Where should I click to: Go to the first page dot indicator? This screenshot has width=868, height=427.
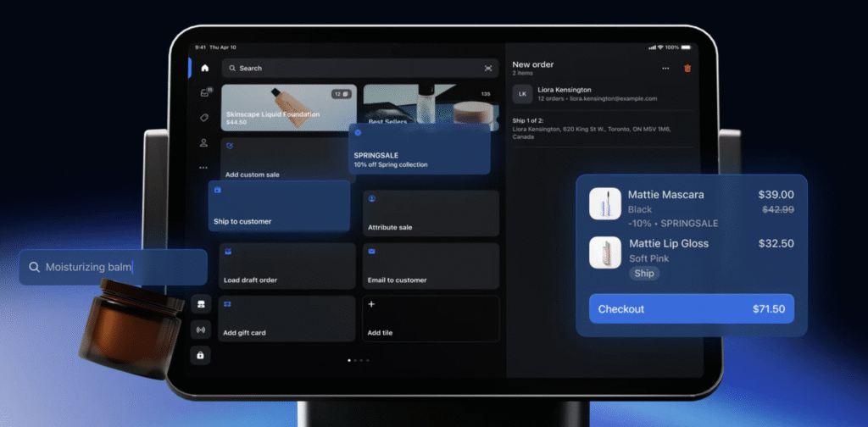click(348, 360)
